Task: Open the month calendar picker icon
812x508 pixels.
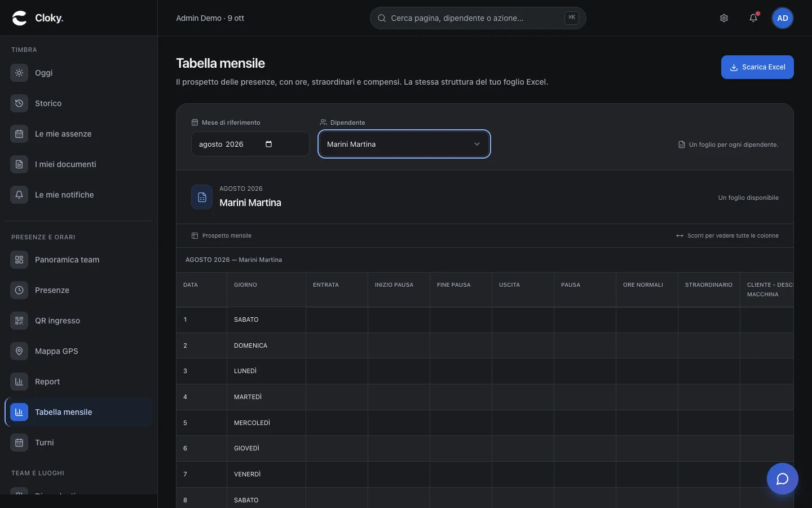Action: (x=268, y=144)
